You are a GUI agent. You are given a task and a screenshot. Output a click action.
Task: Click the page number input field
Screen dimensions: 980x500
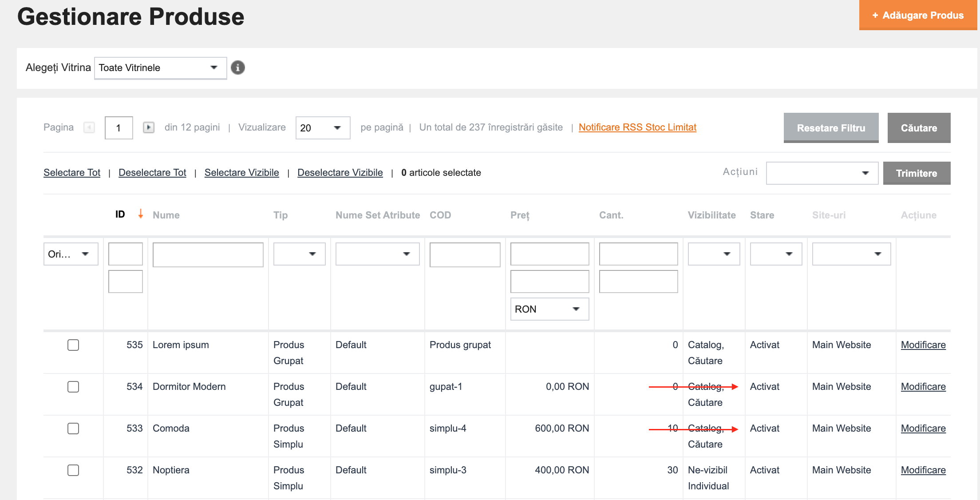(x=119, y=128)
